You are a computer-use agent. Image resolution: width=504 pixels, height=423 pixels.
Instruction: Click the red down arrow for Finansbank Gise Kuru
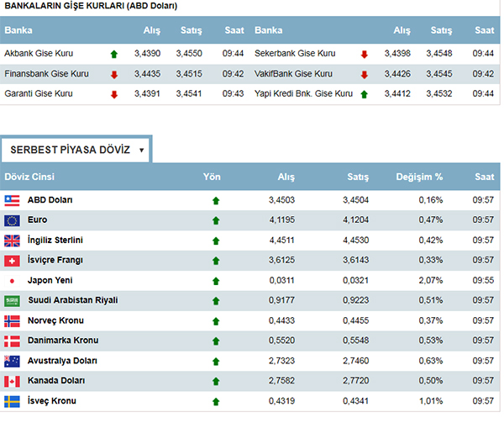pos(114,75)
